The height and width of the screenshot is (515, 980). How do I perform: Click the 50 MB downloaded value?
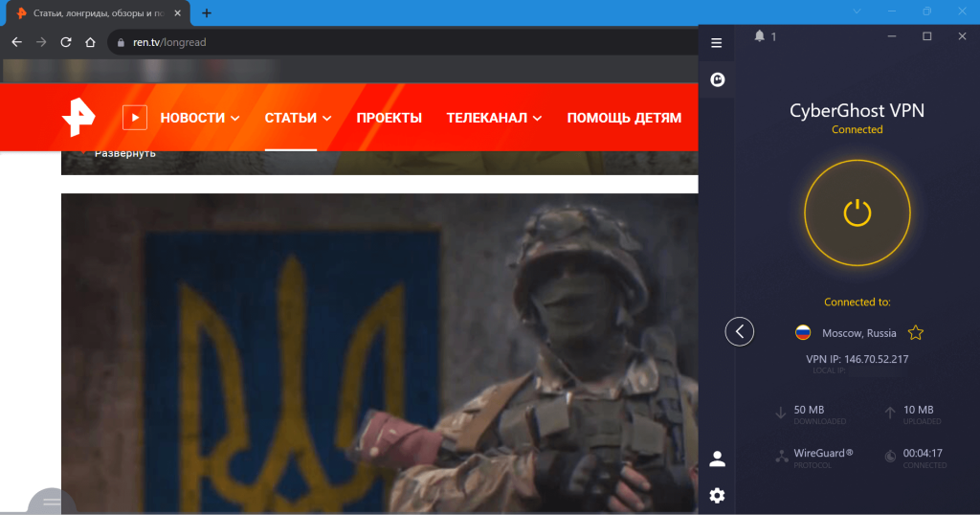809,410
